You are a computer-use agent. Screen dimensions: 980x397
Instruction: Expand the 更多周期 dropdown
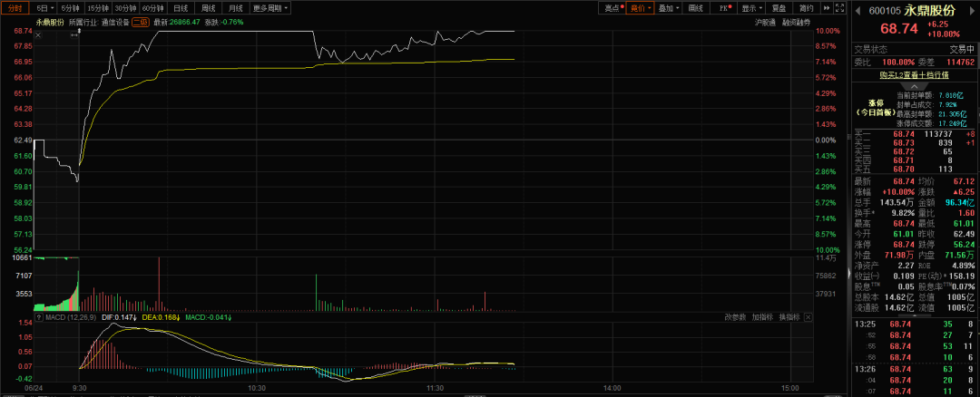pyautogui.click(x=270, y=8)
